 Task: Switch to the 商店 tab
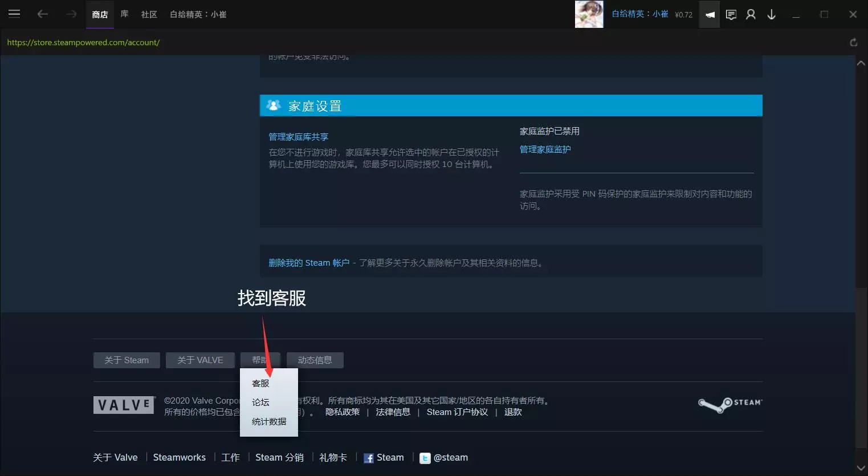(100, 14)
